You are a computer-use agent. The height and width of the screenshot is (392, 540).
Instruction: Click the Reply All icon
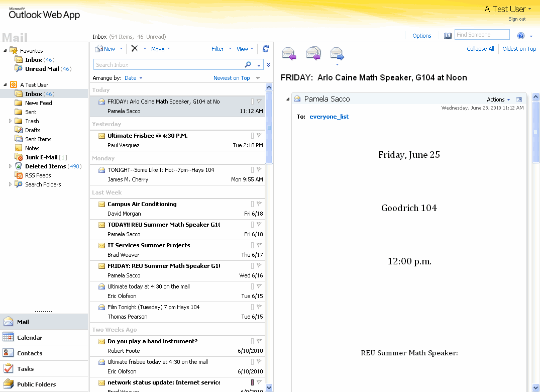313,54
